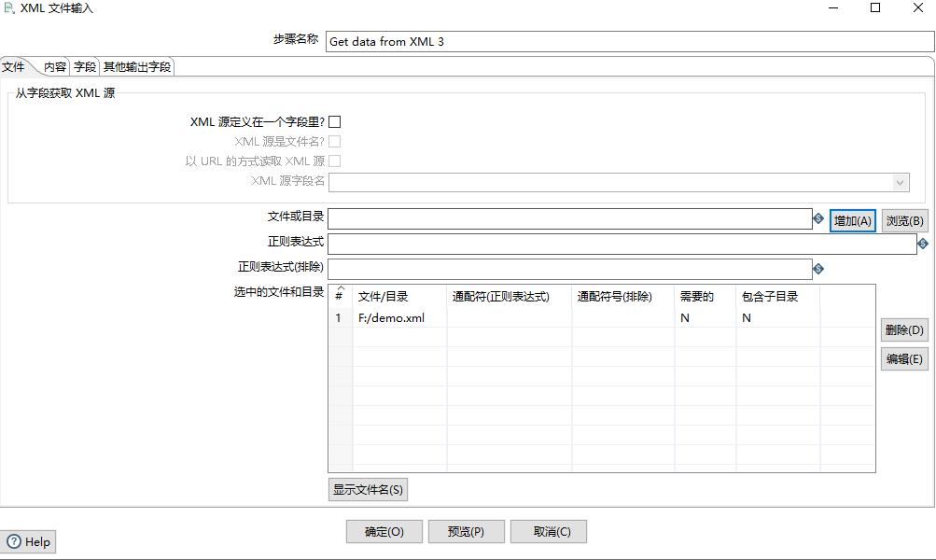Viewport: 936px width, 560px height.
Task: Click the variable icon beside 文件或目录 field
Action: tap(818, 219)
